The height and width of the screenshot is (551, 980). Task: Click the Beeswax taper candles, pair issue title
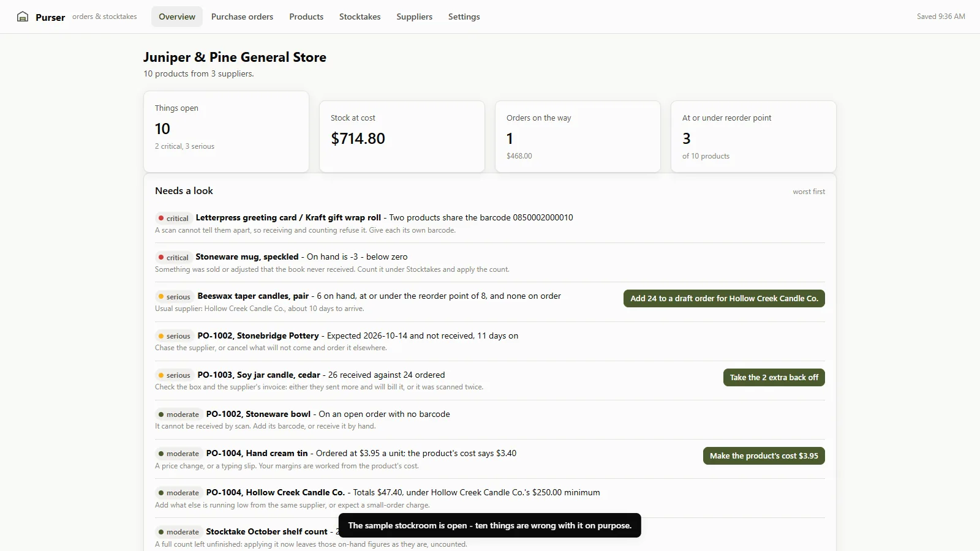coord(253,296)
